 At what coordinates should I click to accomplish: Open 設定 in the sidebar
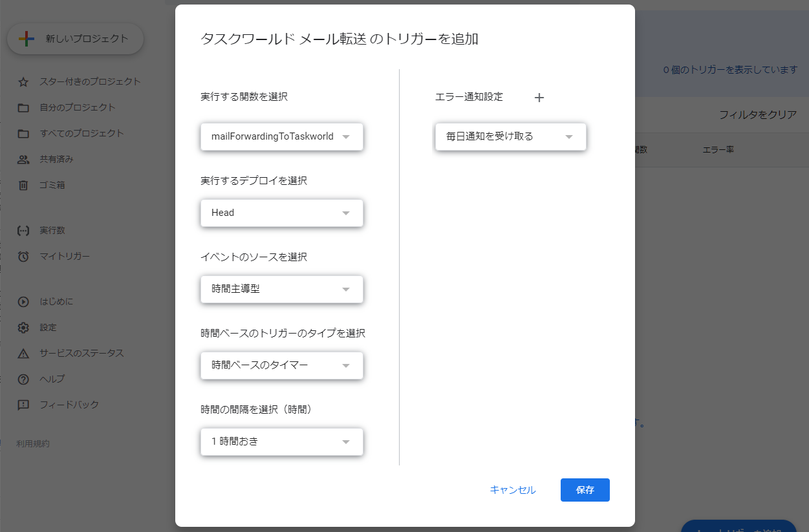48,327
